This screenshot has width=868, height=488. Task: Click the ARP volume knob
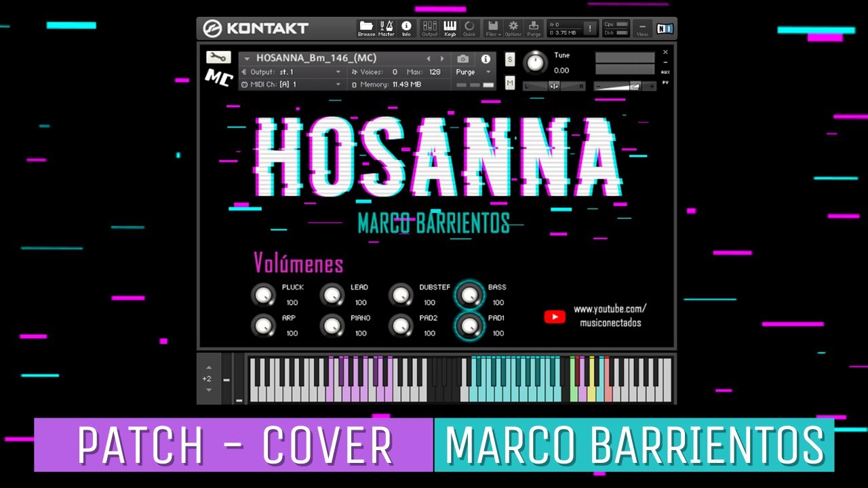pos(263,325)
